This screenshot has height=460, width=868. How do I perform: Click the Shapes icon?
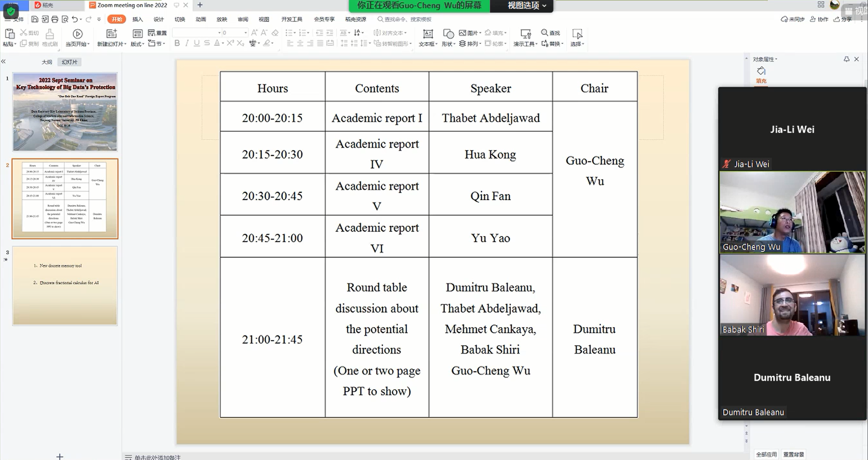pos(448,34)
